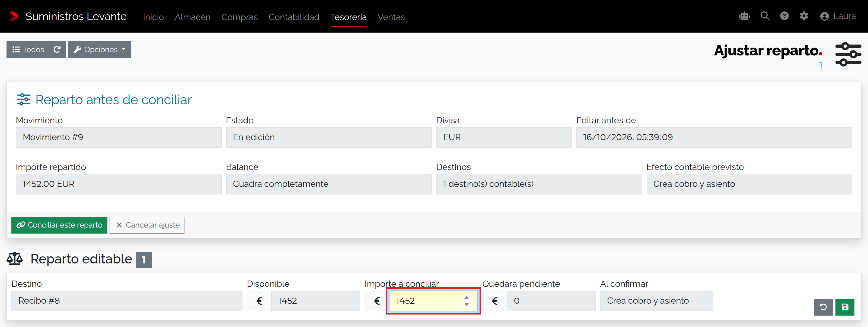Open the Almacén menu
Screen dimensions: 868x327
(192, 17)
